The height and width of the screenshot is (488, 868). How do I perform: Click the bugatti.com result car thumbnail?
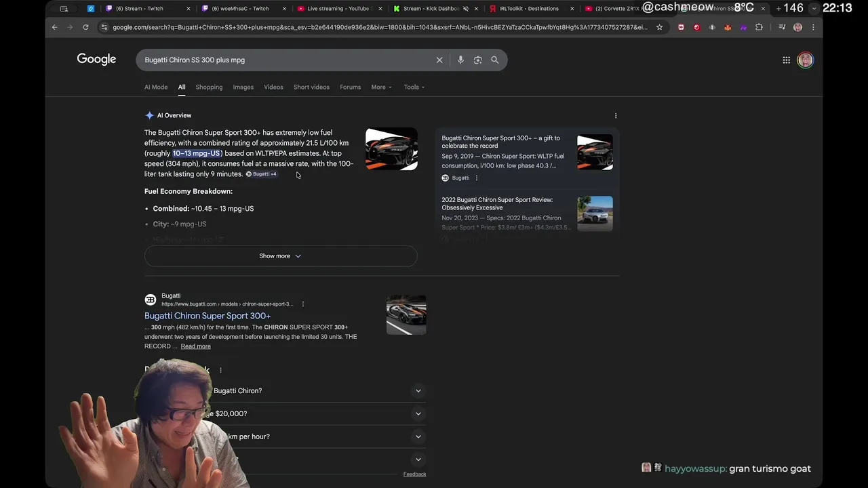pos(406,314)
